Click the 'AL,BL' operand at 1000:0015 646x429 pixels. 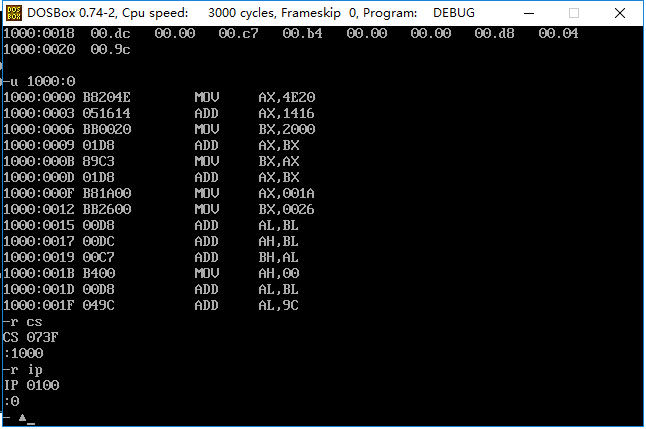(x=279, y=226)
